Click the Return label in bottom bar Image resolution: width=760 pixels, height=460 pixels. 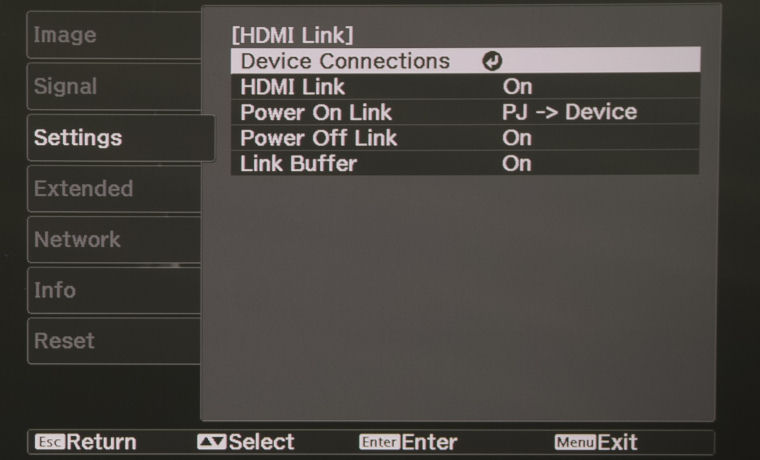[x=102, y=442]
